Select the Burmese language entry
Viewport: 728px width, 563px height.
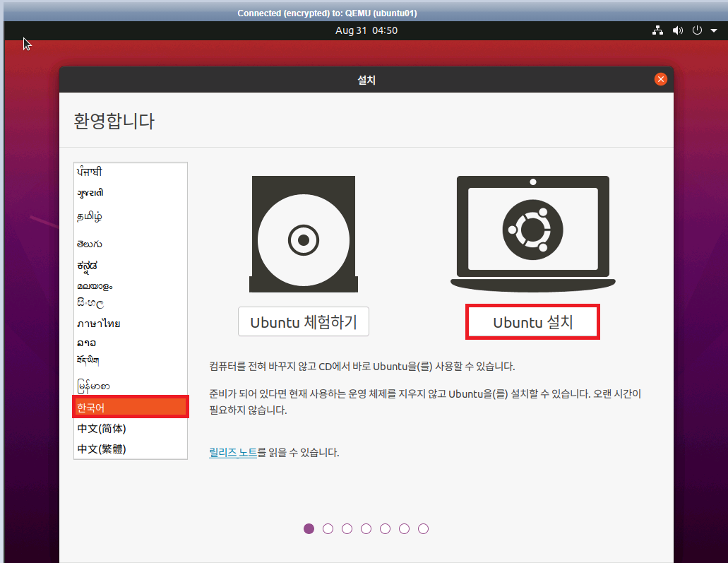click(x=131, y=386)
